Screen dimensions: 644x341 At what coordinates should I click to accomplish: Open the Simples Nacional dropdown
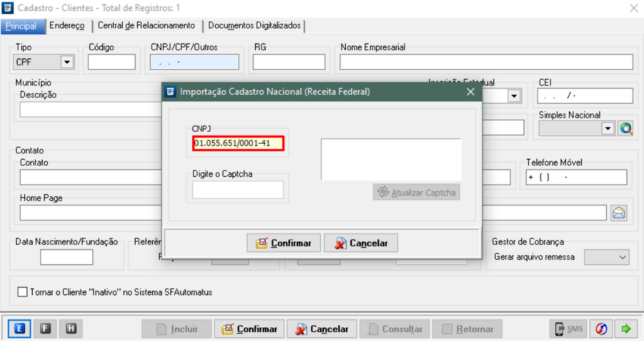(x=608, y=128)
